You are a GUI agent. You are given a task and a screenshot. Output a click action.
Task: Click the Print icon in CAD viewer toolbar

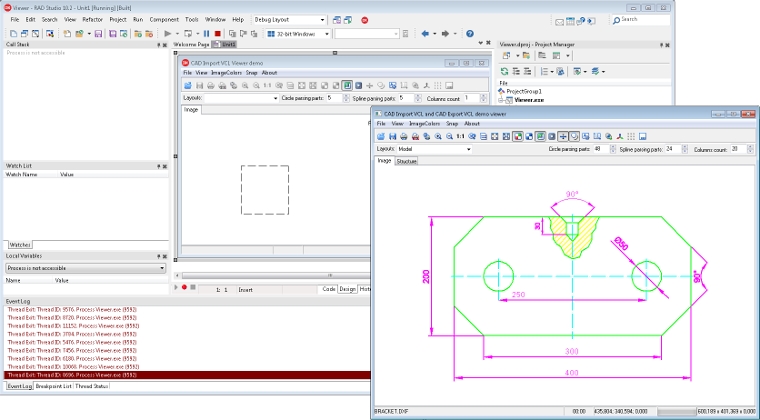(x=404, y=136)
